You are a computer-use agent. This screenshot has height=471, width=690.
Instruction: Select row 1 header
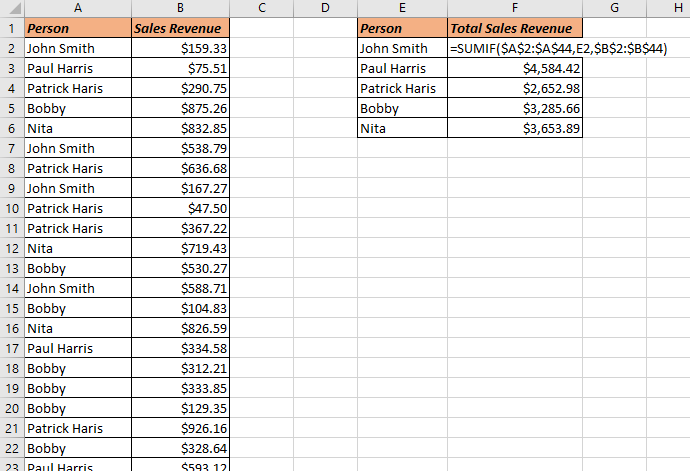pyautogui.click(x=11, y=28)
